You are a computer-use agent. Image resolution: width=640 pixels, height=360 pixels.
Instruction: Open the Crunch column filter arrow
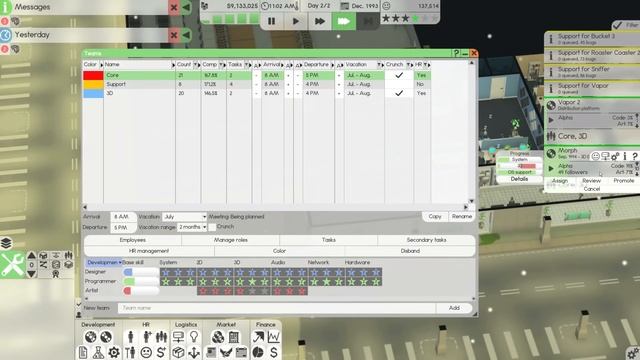[x=408, y=65]
